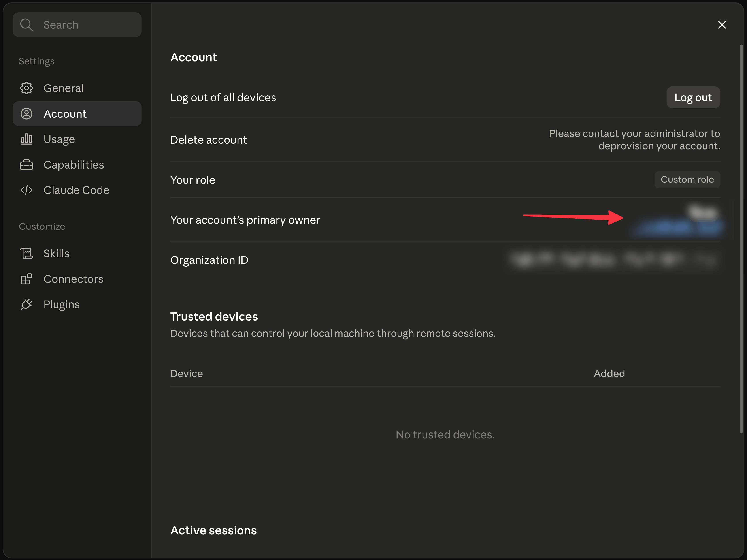The height and width of the screenshot is (560, 747).
Task: Click the Usage bar chart icon
Action: (26, 139)
